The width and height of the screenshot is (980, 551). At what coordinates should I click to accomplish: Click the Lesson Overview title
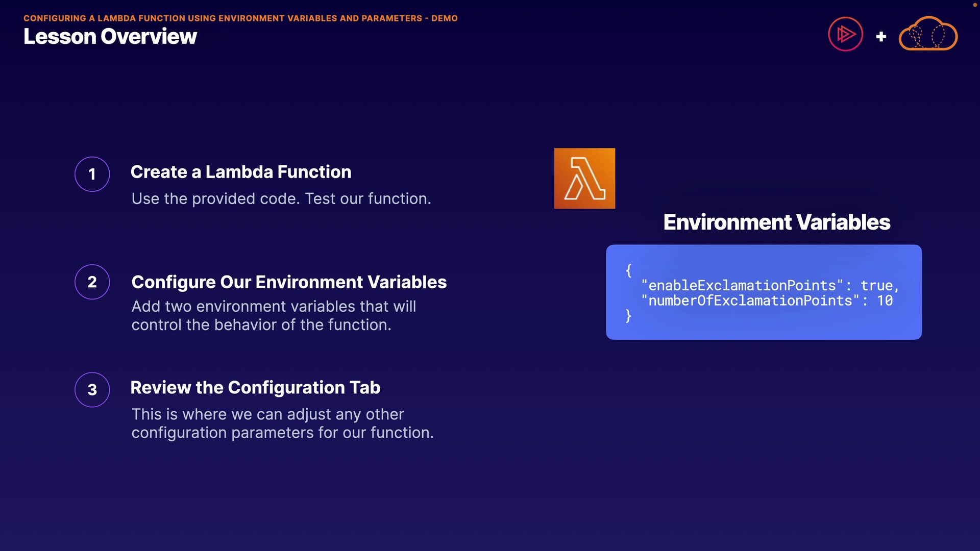point(110,37)
